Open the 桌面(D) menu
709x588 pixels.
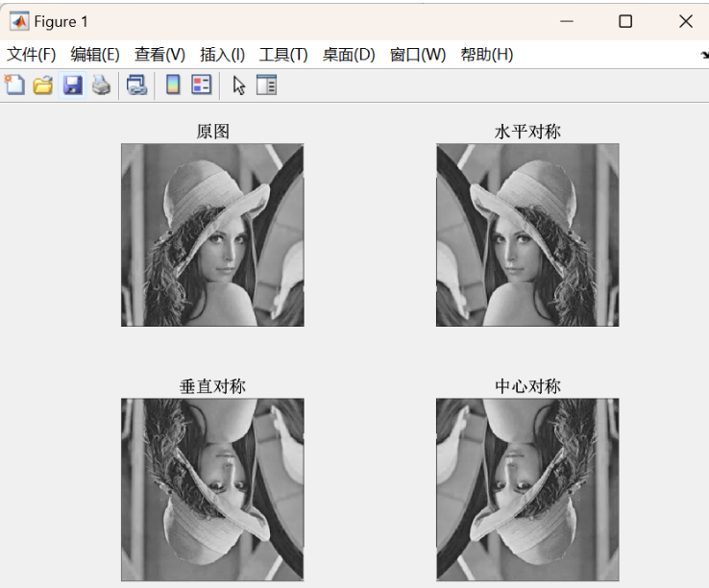349,55
